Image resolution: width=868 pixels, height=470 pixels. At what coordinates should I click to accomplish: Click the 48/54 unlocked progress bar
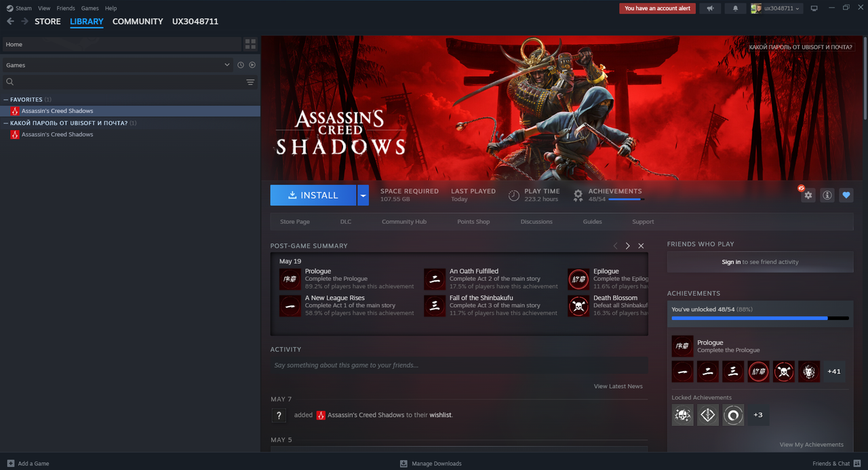point(760,317)
